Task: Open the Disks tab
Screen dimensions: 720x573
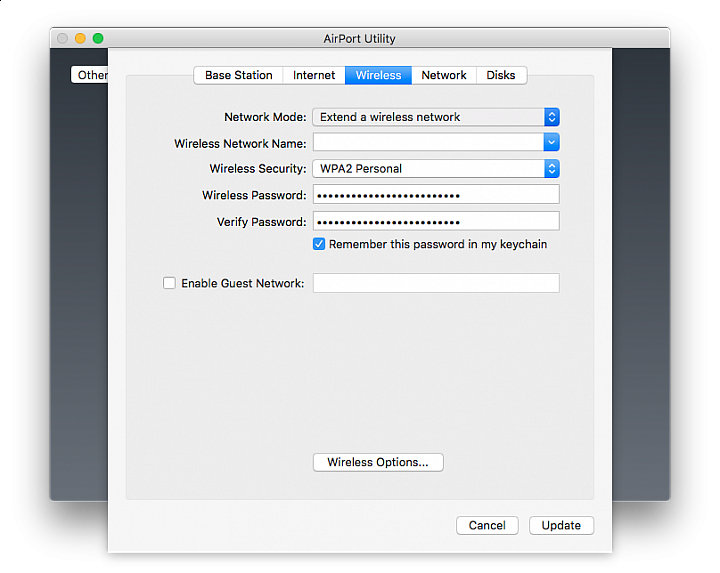Action: 501,75
